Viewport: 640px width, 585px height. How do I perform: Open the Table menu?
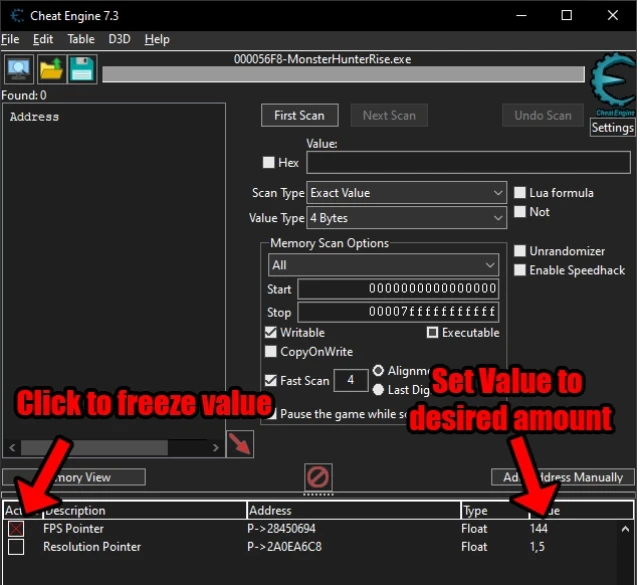pyautogui.click(x=81, y=39)
